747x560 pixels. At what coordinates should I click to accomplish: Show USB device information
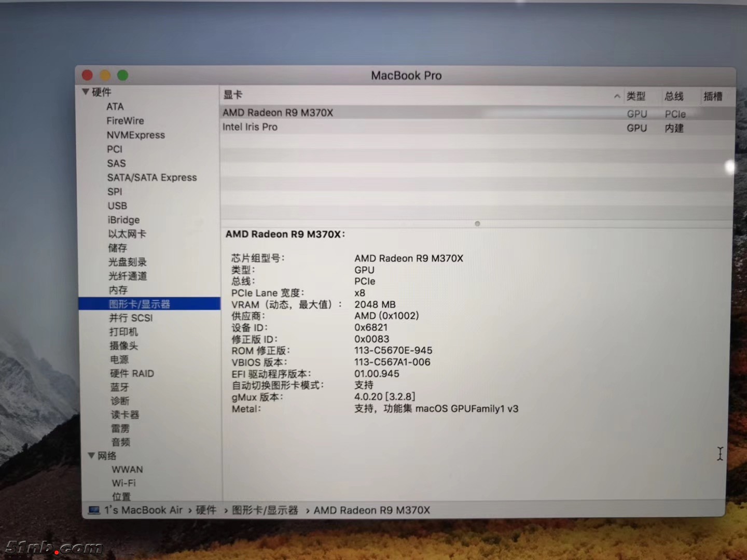point(117,206)
